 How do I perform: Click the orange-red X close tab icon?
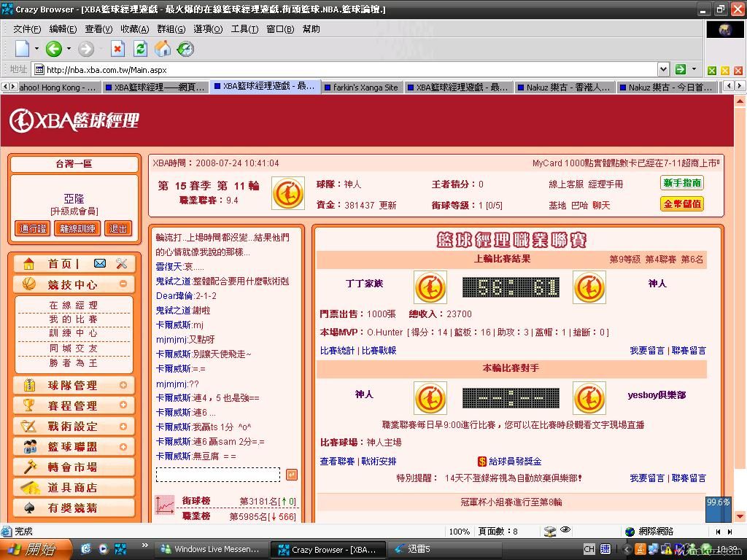738,71
